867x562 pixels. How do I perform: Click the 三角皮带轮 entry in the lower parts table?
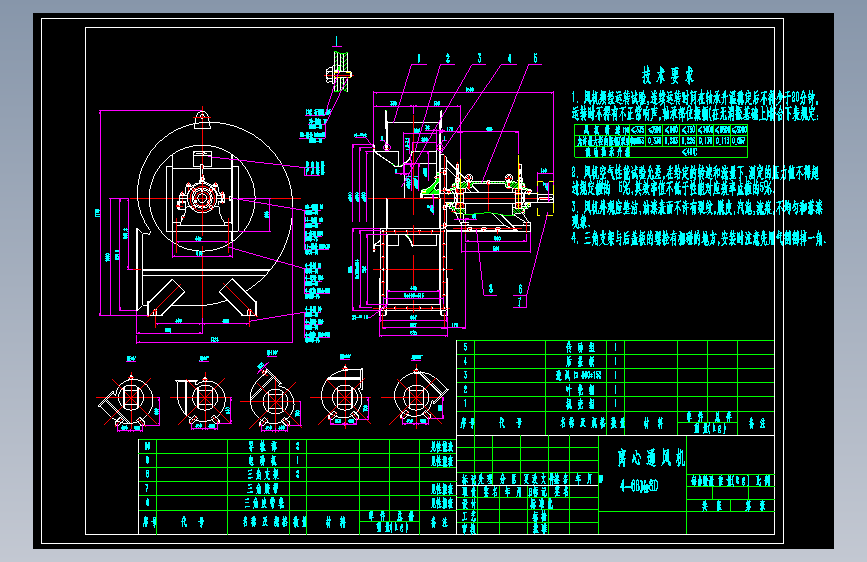[x=265, y=503]
